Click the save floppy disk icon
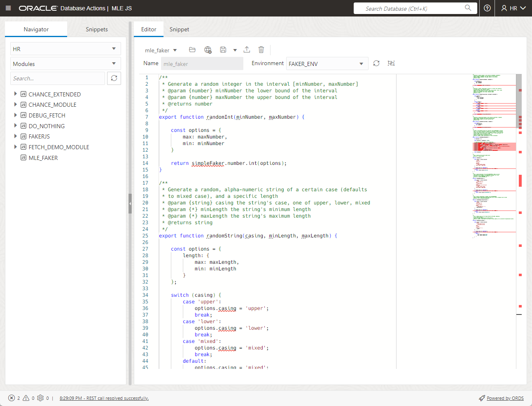This screenshot has height=406, width=532. (223, 50)
